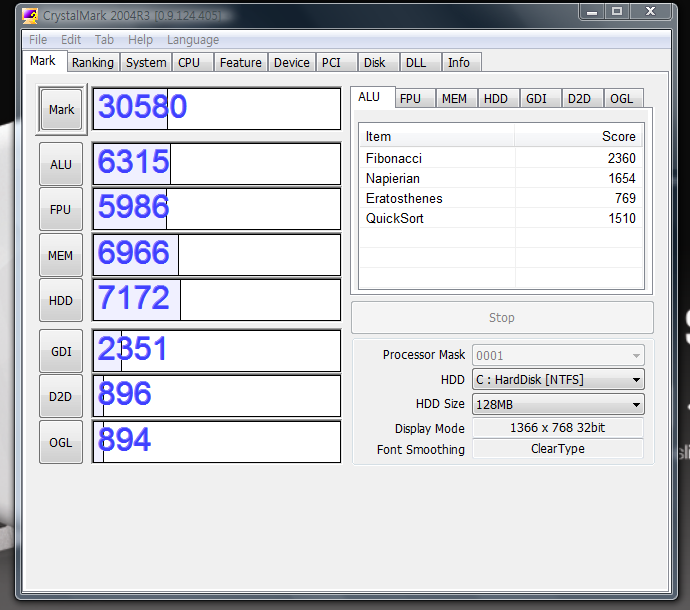This screenshot has height=610, width=690.
Task: Click the FPU score 5986
Action: click(133, 206)
